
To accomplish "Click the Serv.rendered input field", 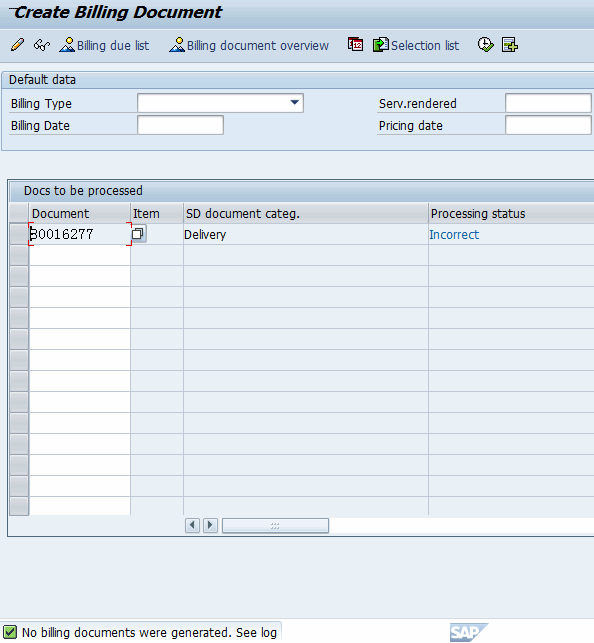I will tap(548, 103).
